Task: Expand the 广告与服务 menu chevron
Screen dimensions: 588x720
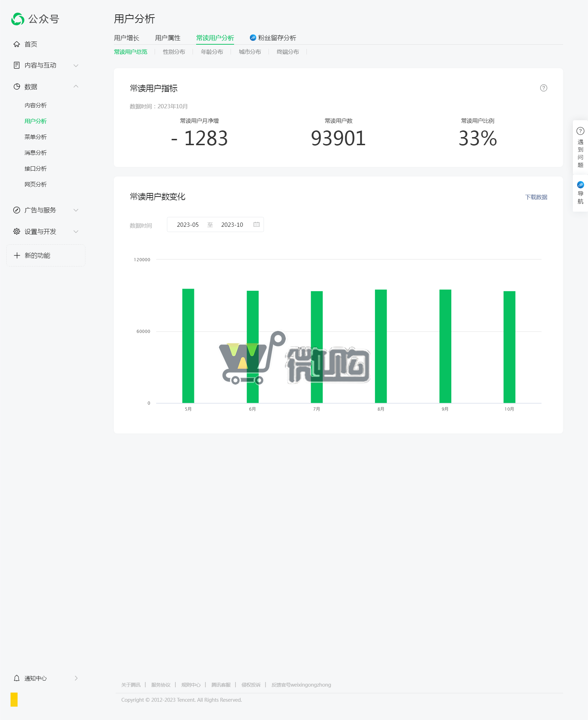Action: click(76, 210)
